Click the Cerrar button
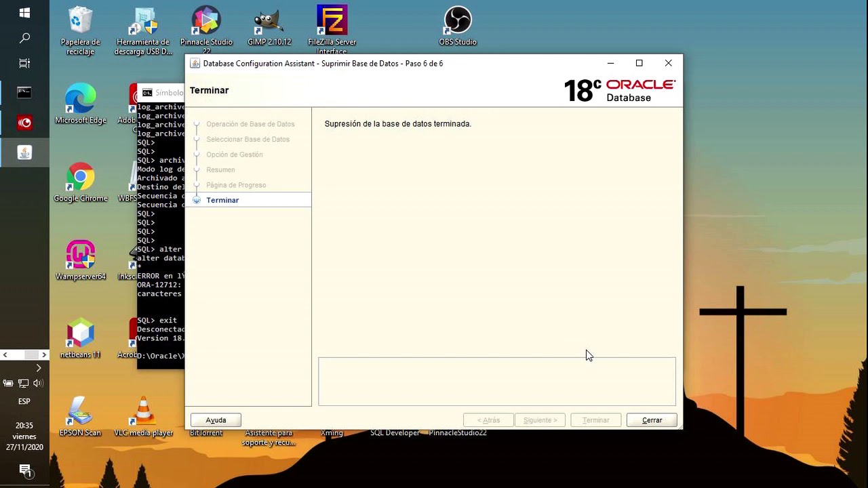 click(x=652, y=420)
